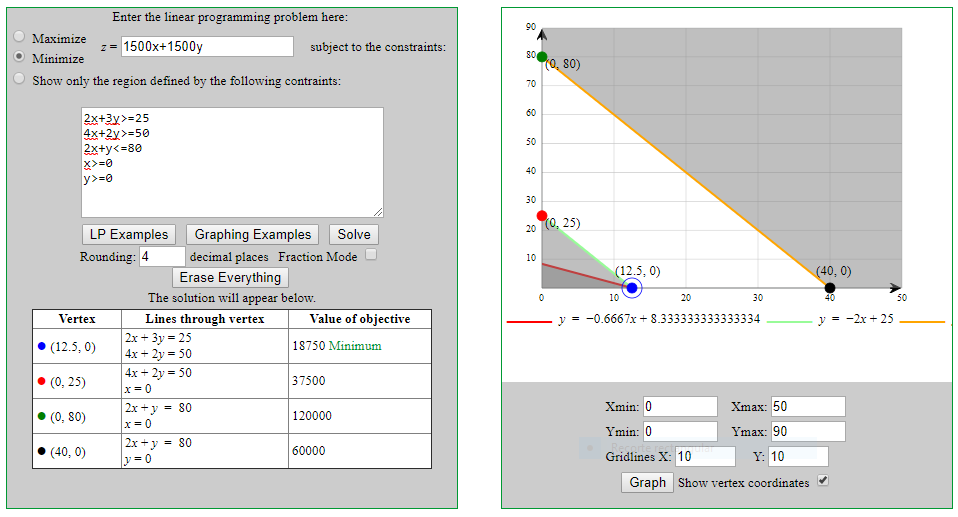Select the Maximize radio button
This screenshot has height=517, width=958.
pos(19,37)
